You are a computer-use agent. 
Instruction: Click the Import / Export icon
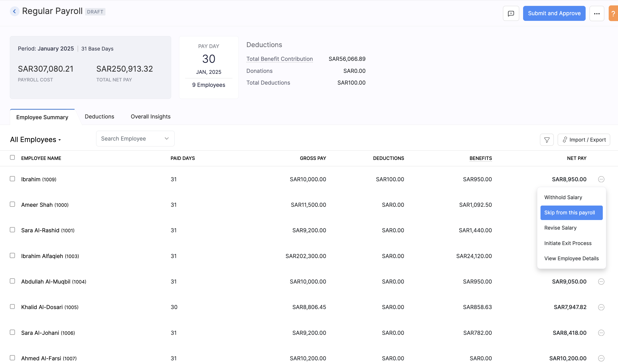tap(584, 139)
